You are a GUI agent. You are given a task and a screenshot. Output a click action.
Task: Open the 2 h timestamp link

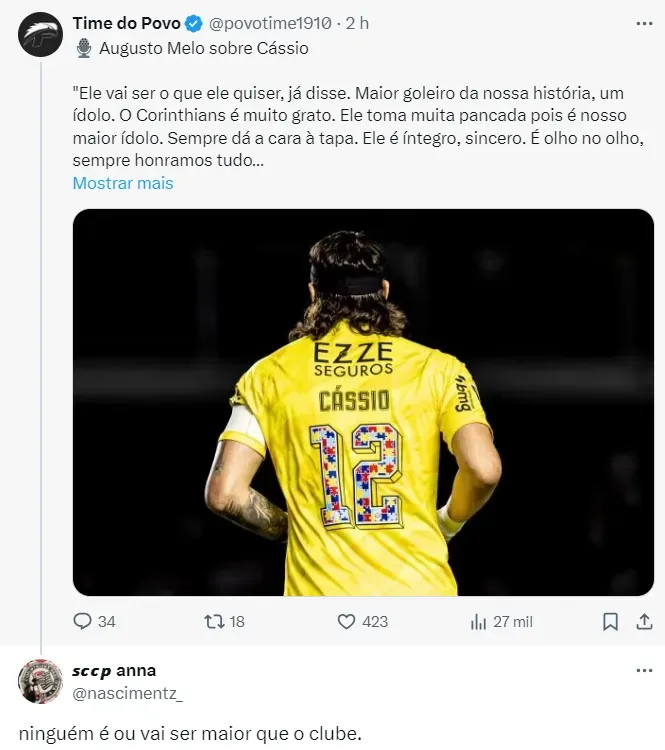[x=357, y=23]
